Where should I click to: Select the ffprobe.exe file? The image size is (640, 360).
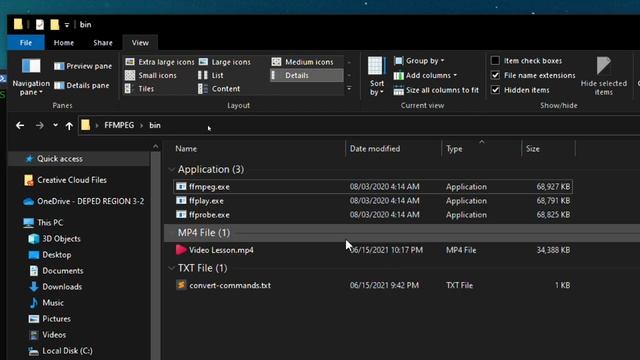point(373,215)
